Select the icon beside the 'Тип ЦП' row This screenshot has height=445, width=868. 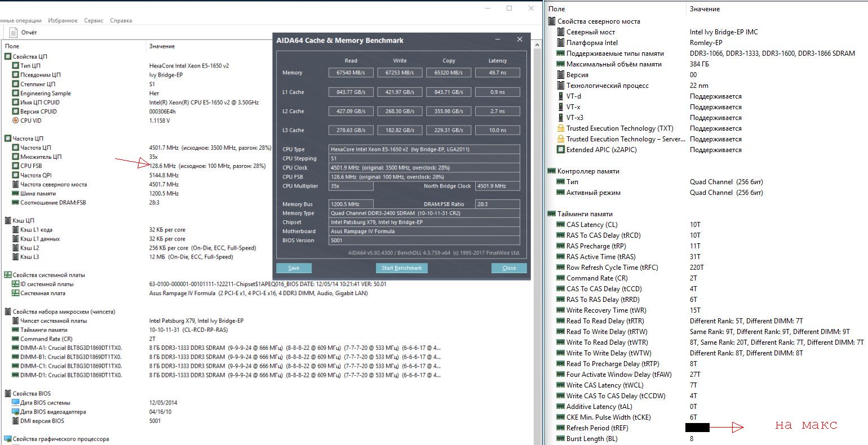tap(15, 65)
